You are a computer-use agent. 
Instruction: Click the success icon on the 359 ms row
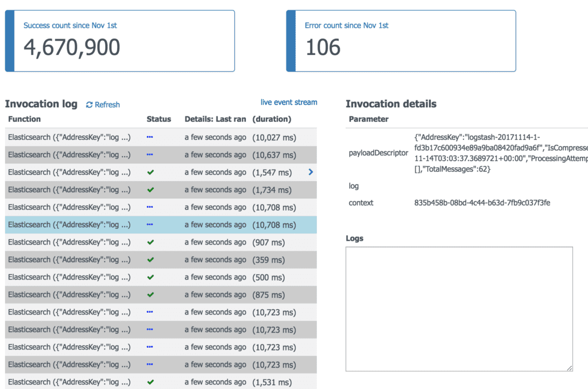[150, 259]
